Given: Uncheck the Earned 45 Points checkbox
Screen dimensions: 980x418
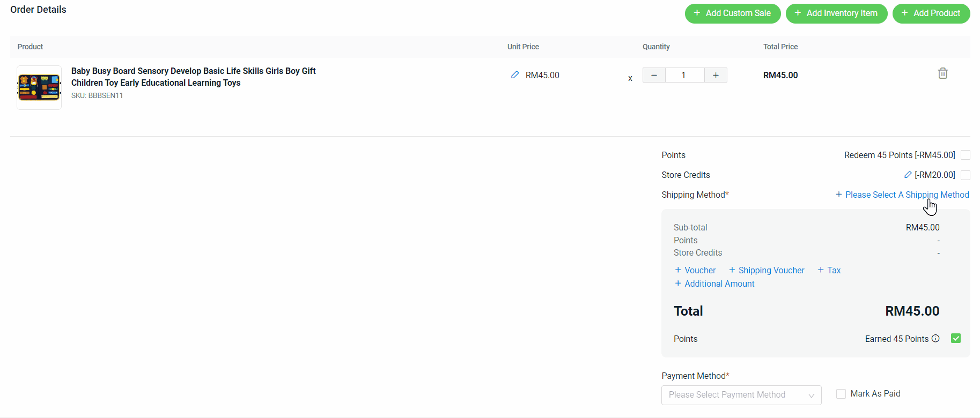Looking at the screenshot, I should click(x=955, y=338).
